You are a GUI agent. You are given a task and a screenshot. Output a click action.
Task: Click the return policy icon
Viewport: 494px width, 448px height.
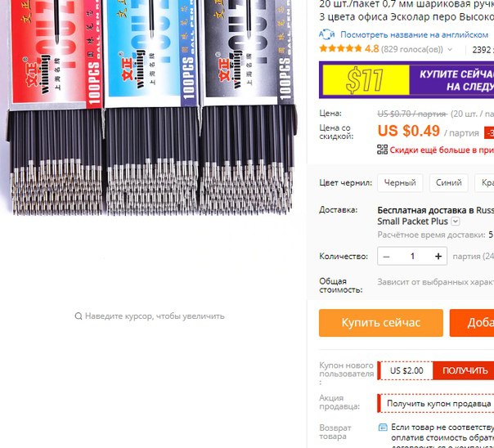pyautogui.click(x=383, y=428)
